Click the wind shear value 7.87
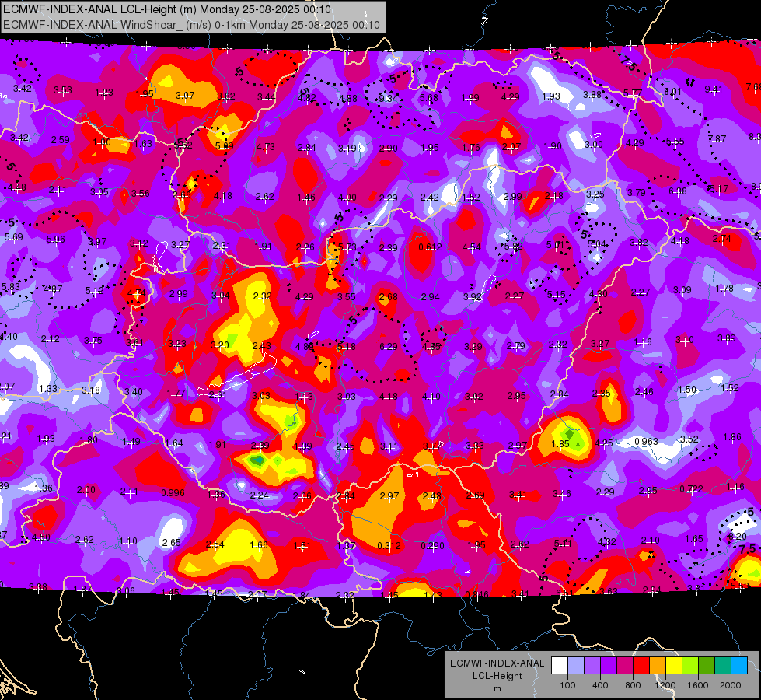 point(717,139)
